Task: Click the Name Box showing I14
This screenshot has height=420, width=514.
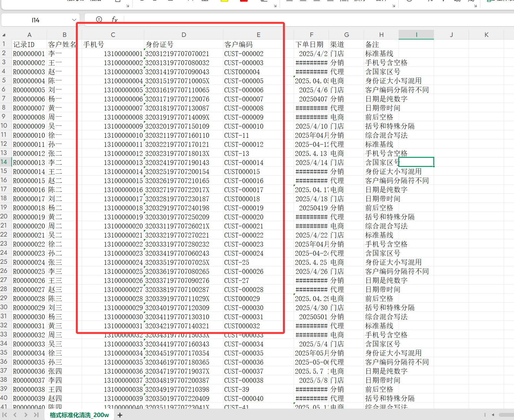Action: pyautogui.click(x=36, y=20)
